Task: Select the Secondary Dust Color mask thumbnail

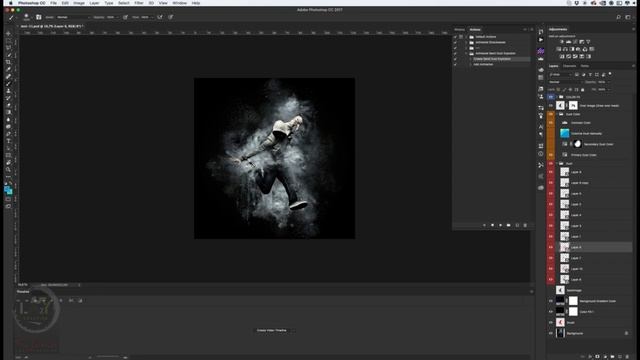Action: (x=577, y=144)
